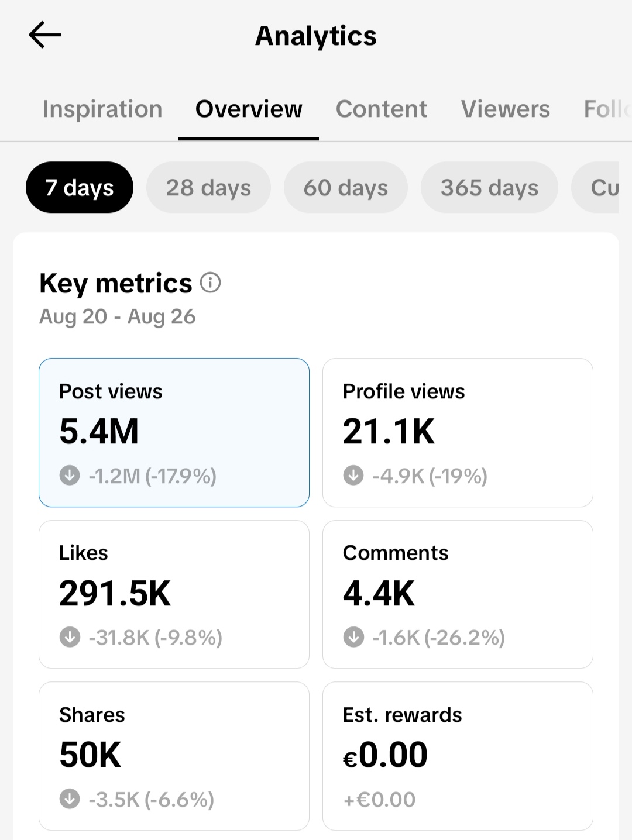Choose the 60 days range

[x=346, y=188]
